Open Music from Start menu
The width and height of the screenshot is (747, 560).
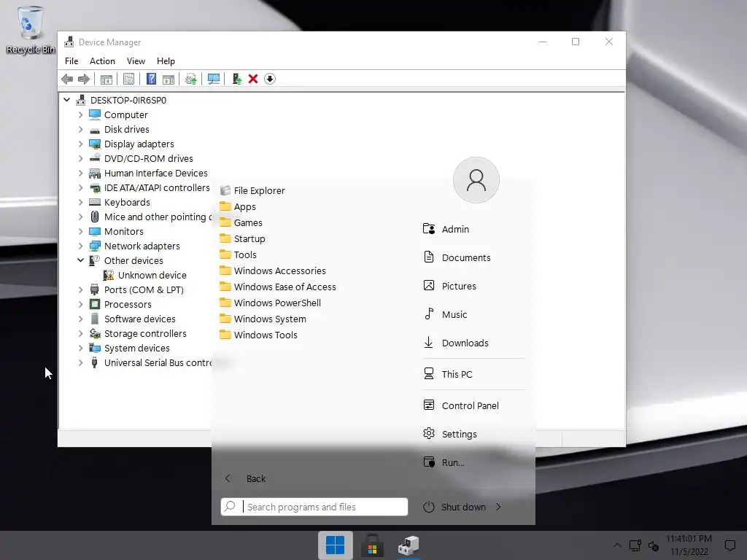click(445, 314)
